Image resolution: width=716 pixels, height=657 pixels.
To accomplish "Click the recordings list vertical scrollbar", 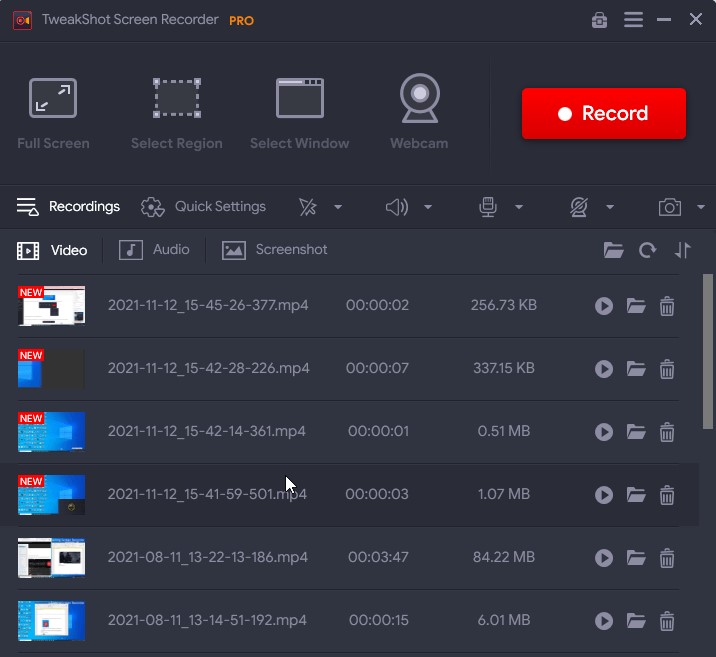I will [708, 352].
